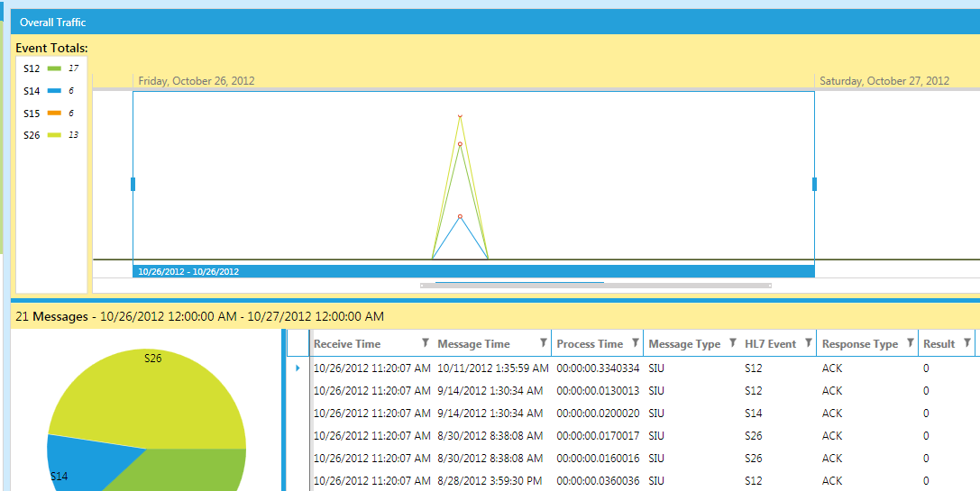Click Process Time 00:00:00.0130013 cell

598,391
